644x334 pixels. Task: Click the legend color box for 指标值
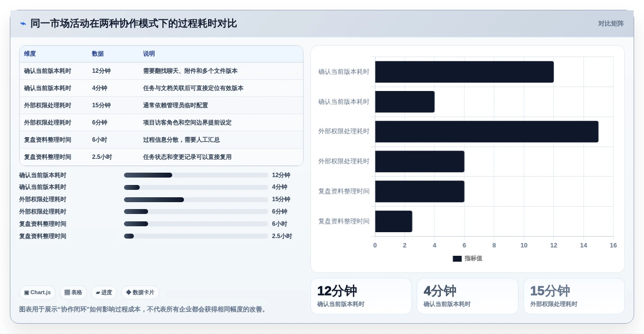457,259
